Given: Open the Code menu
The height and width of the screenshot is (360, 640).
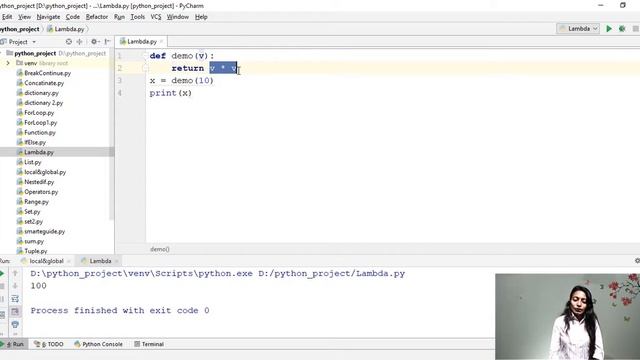Looking at the screenshot, I should 73,17.
